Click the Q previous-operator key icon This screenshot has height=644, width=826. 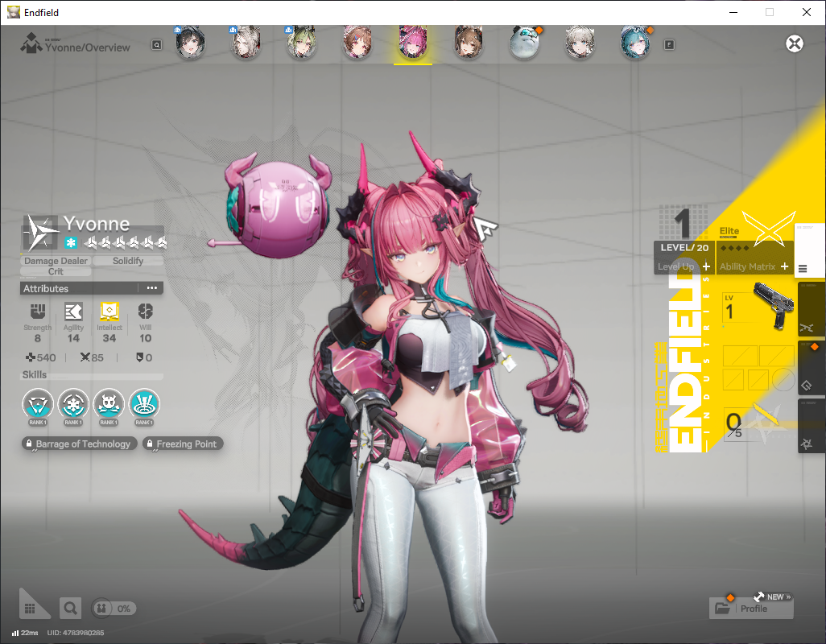coord(156,45)
